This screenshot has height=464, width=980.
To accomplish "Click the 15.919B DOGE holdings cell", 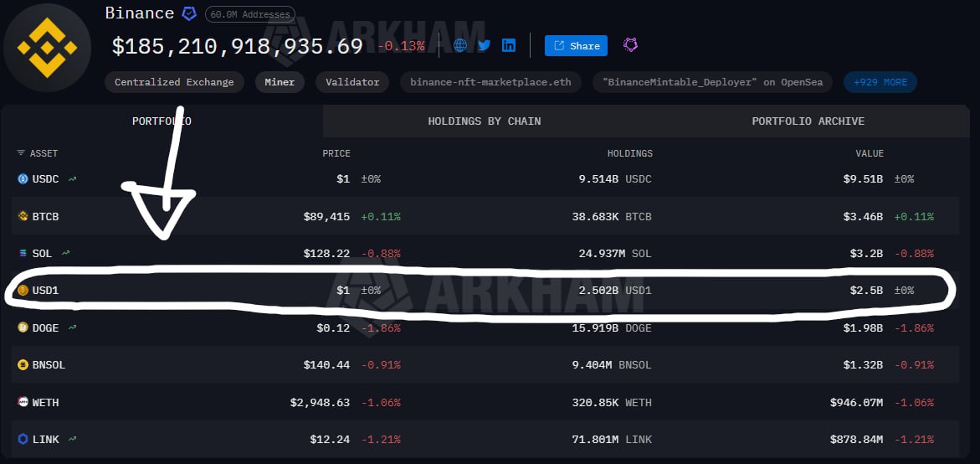I will coord(612,327).
